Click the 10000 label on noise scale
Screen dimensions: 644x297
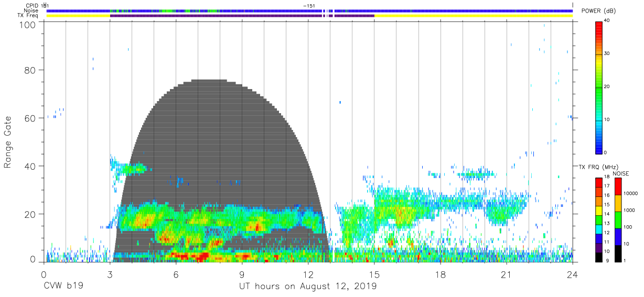(631, 193)
